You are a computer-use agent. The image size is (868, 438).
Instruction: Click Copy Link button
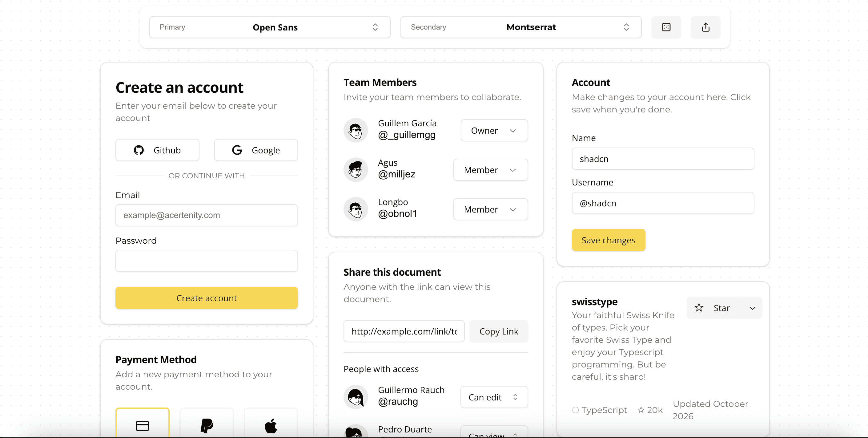click(498, 331)
